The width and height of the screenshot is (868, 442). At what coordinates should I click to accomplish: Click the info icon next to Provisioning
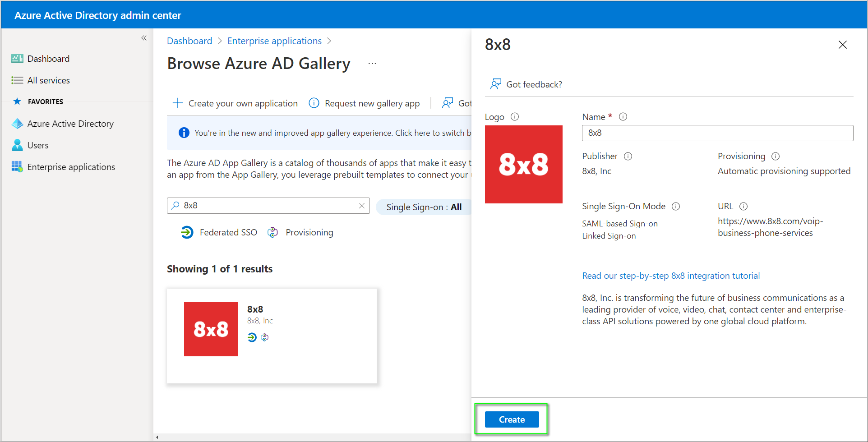(x=776, y=157)
